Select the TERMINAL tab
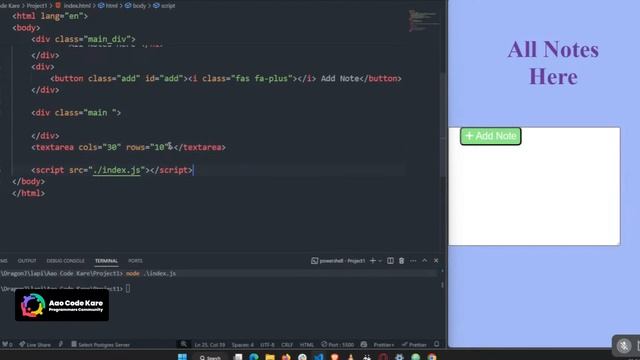The width and height of the screenshot is (640, 360). pyautogui.click(x=106, y=261)
